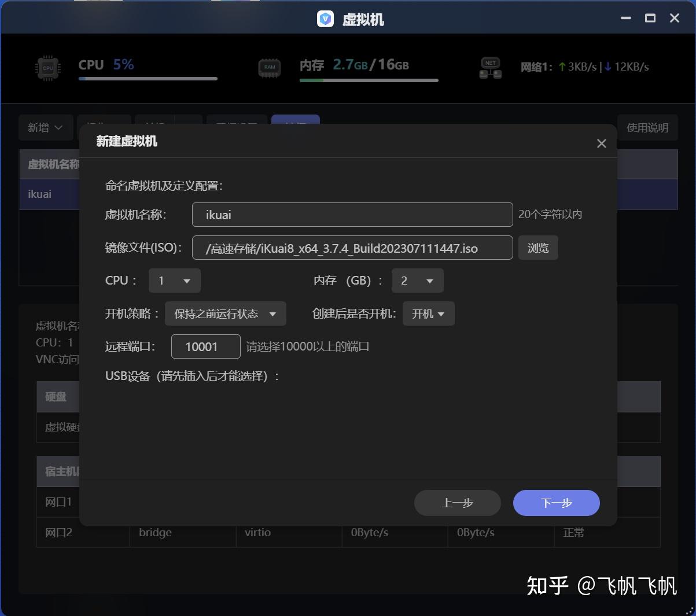Open the 创建后是否开机 dropdown
The image size is (696, 616).
[428, 313]
